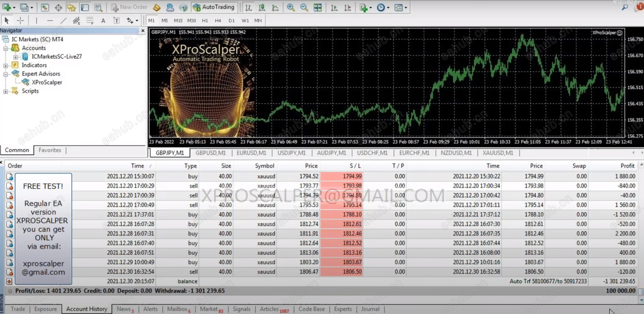Open the Experts tab in Terminal
The width and height of the screenshot is (644, 314).
pyautogui.click(x=343, y=309)
